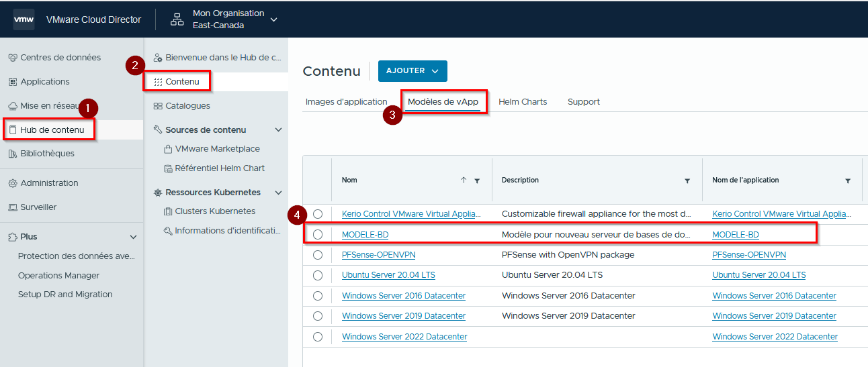Click the Ressources Kubernetes helm icon
Viewport: 868px width, 367px height.
pyautogui.click(x=158, y=193)
